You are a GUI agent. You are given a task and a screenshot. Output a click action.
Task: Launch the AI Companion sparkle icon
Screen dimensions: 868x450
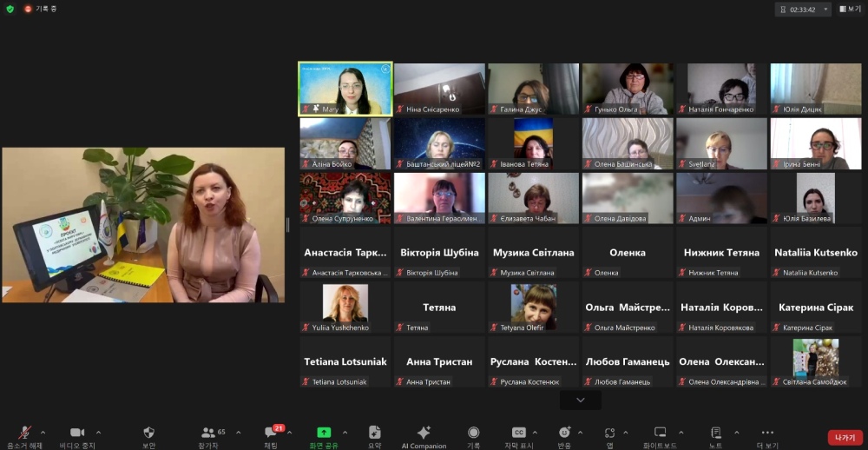click(424, 433)
